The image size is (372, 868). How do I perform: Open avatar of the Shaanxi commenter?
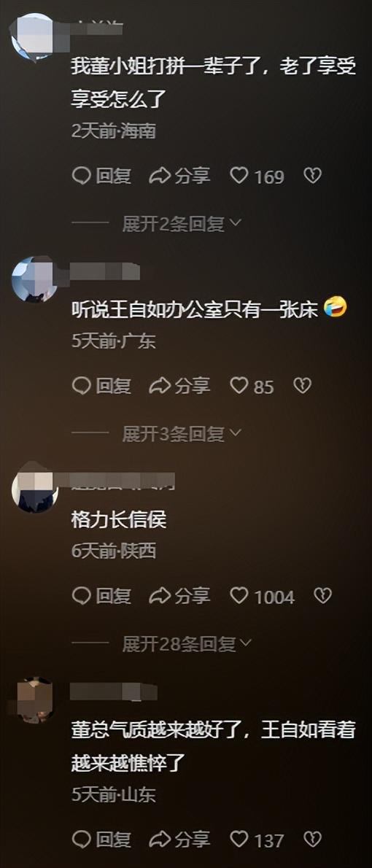[34, 489]
